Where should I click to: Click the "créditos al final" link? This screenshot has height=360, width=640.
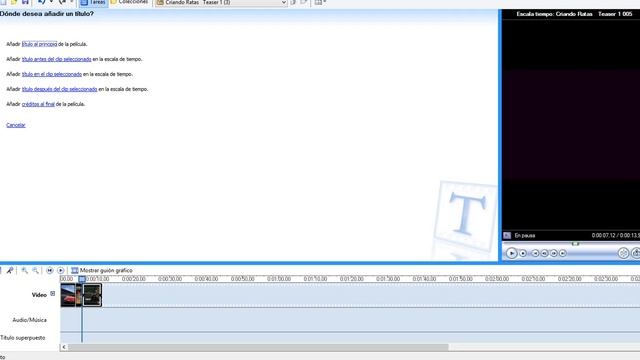(x=38, y=104)
